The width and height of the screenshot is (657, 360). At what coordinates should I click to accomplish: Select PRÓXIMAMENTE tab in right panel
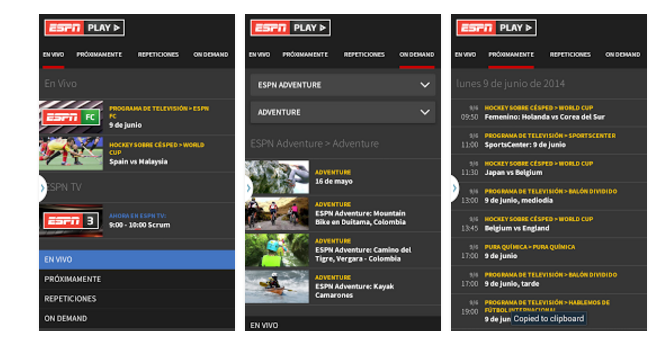[511, 55]
